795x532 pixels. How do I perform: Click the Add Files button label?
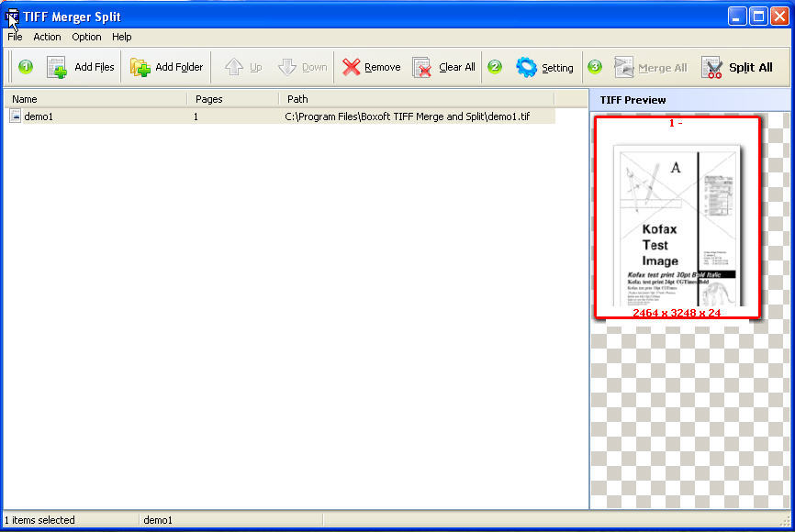click(x=95, y=67)
